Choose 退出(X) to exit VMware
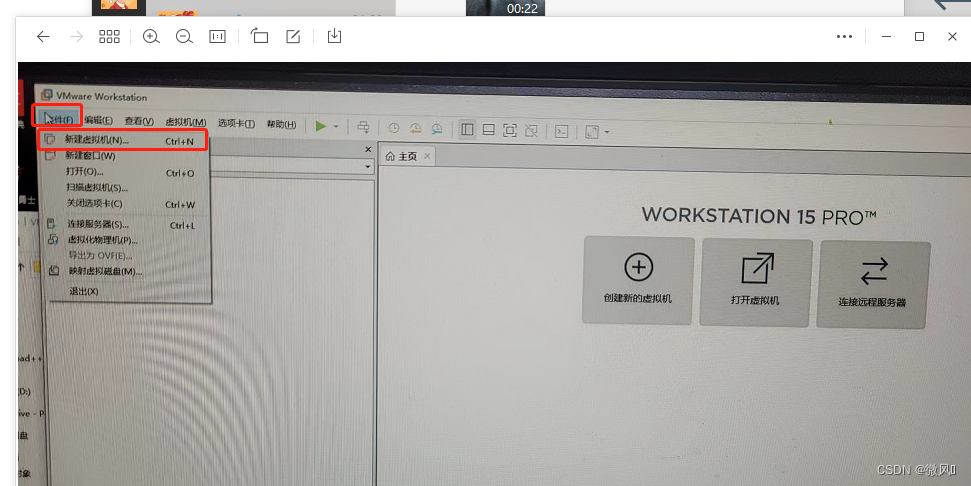The width and height of the screenshot is (971, 486). pos(129,291)
